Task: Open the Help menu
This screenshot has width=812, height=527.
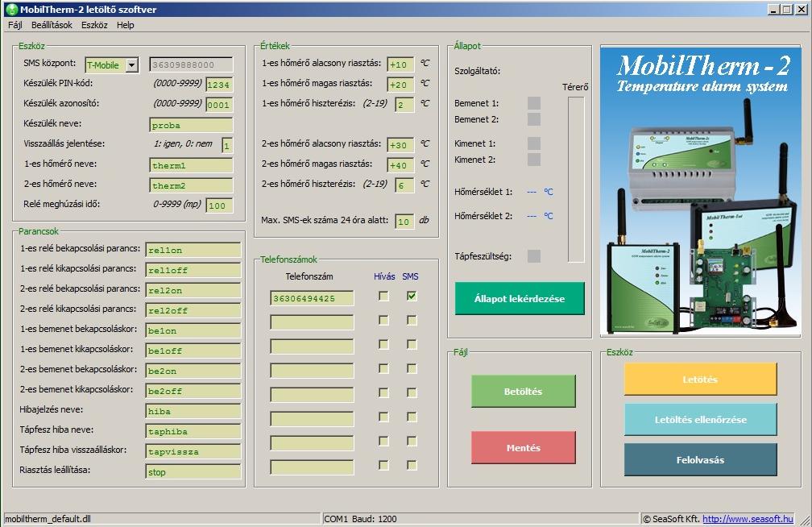Action: click(x=126, y=25)
